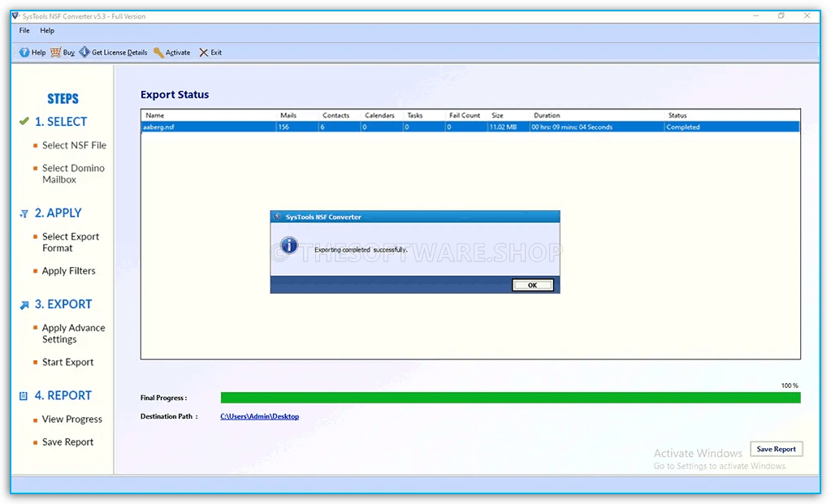This screenshot has width=831, height=504.
Task: Select the aaberg.nsf row name cell
Action: pyautogui.click(x=209, y=127)
